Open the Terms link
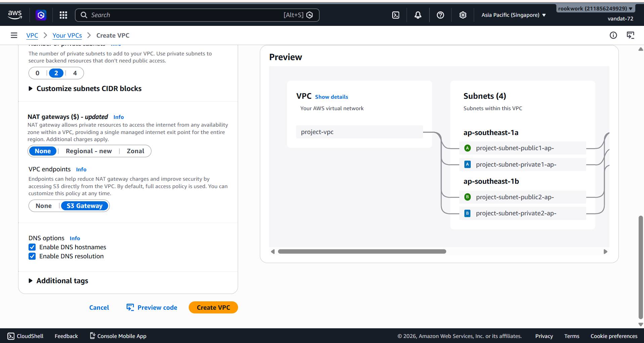The image size is (644, 343). [571, 336]
